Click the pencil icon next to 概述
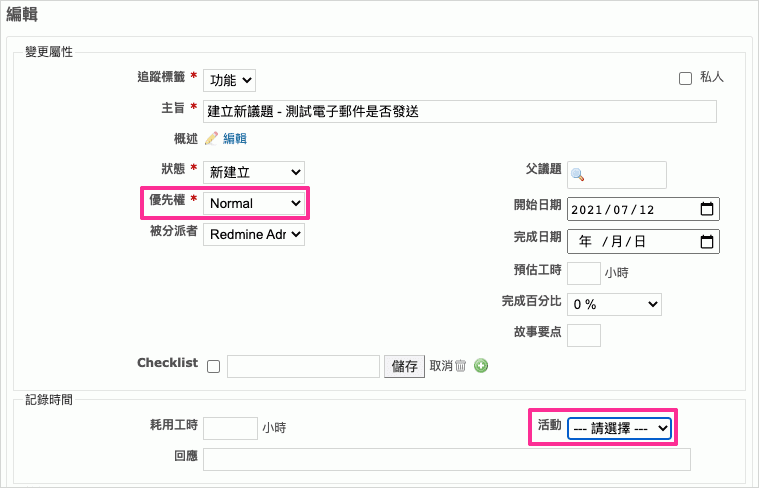Image resolution: width=759 pixels, height=488 pixels. pos(211,138)
